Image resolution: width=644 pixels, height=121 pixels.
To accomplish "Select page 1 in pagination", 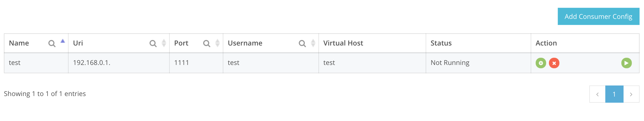I will tap(614, 94).
